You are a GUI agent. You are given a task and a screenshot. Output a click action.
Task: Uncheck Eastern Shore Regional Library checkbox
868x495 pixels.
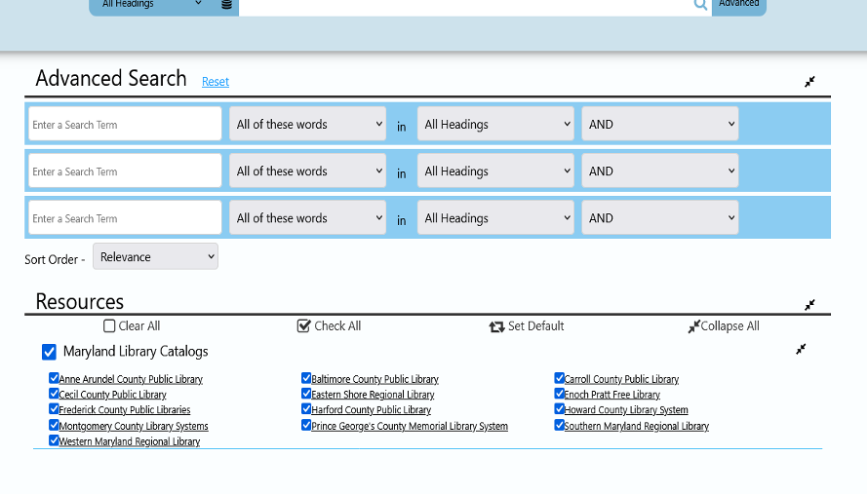pyautogui.click(x=306, y=394)
